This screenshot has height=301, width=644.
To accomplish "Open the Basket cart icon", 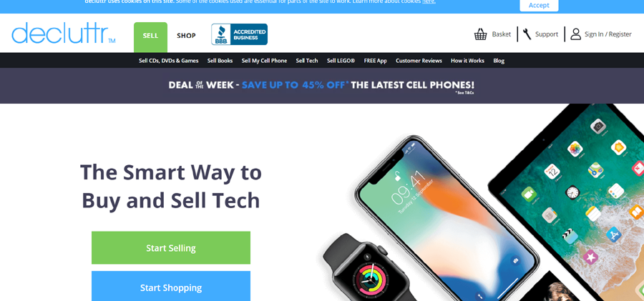I will pyautogui.click(x=480, y=34).
